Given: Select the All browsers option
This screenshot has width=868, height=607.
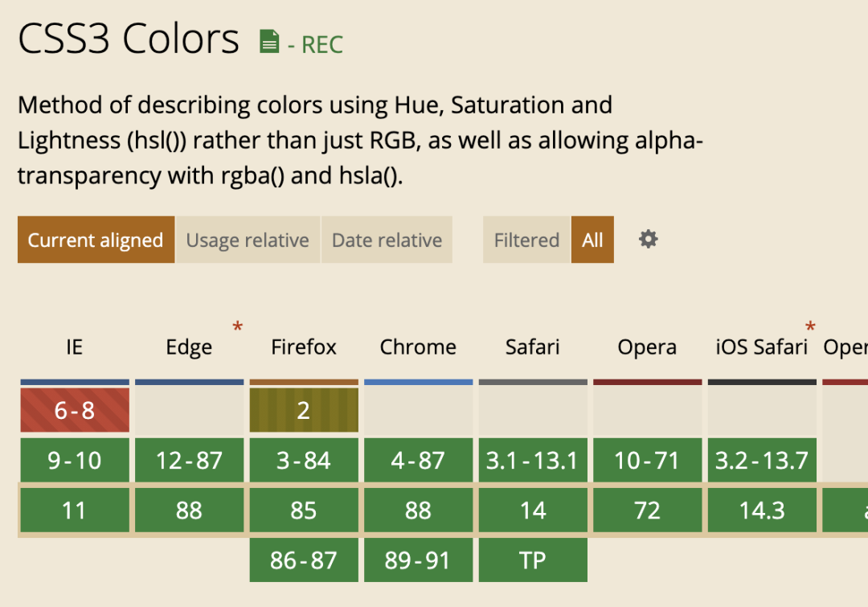Looking at the screenshot, I should [592, 240].
